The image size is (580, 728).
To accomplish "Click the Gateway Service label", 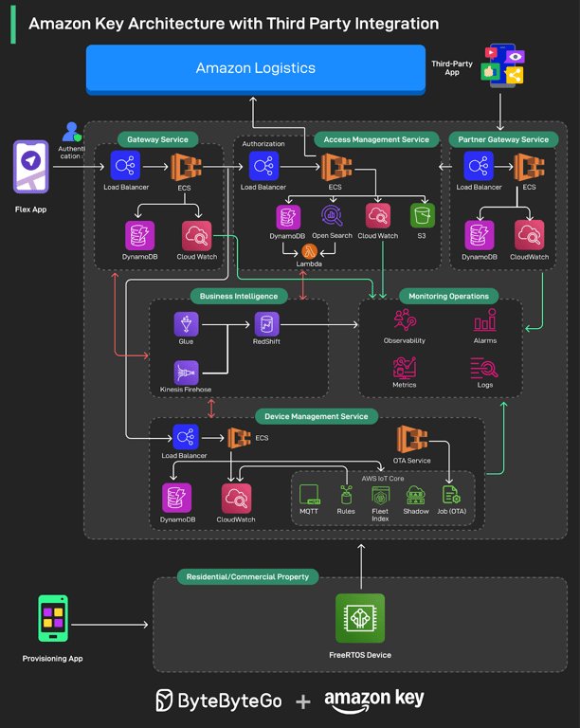I will point(157,139).
